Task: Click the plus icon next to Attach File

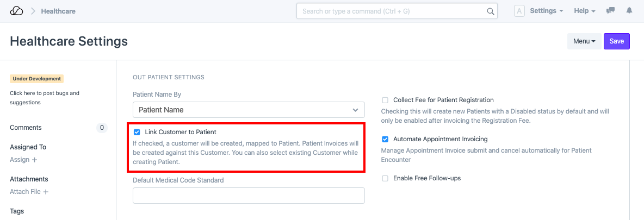Action: coord(46,192)
